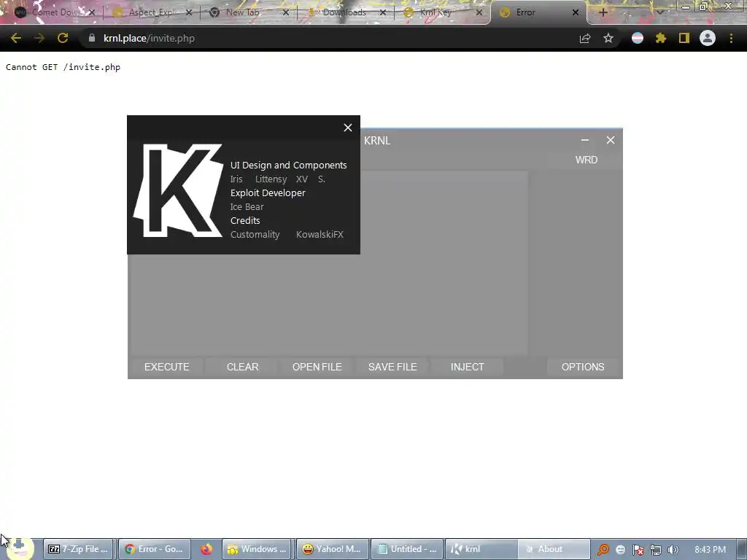This screenshot has width=747, height=560.
Task: Open the Yahoo! Messenger taskbar item
Action: click(x=332, y=549)
